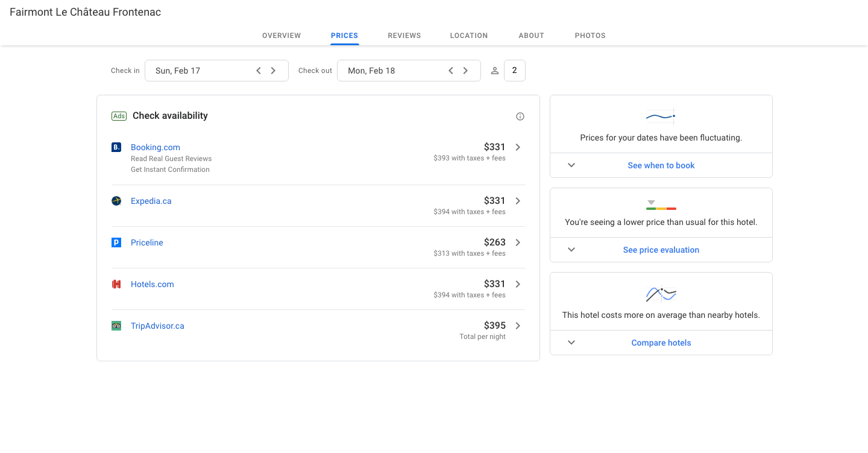This screenshot has height=453, width=868.
Task: Click the guest count box showing 2
Action: pyautogui.click(x=515, y=71)
